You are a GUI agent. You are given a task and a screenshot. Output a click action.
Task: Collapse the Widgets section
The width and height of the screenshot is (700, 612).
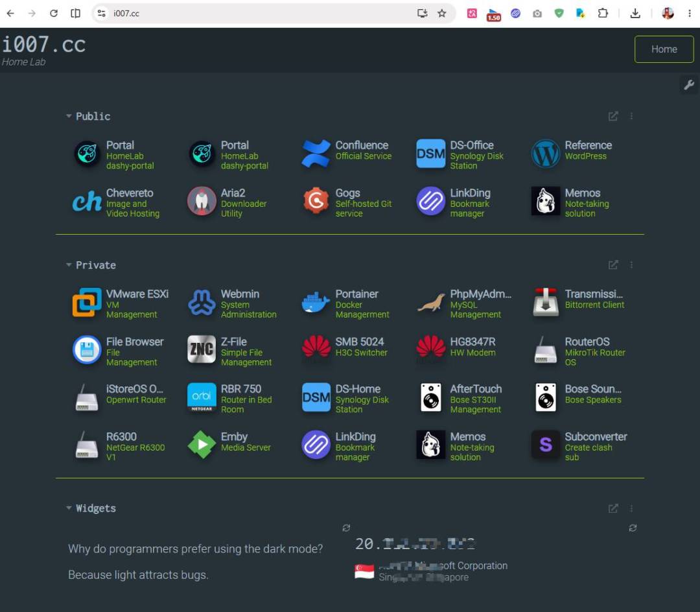click(69, 508)
